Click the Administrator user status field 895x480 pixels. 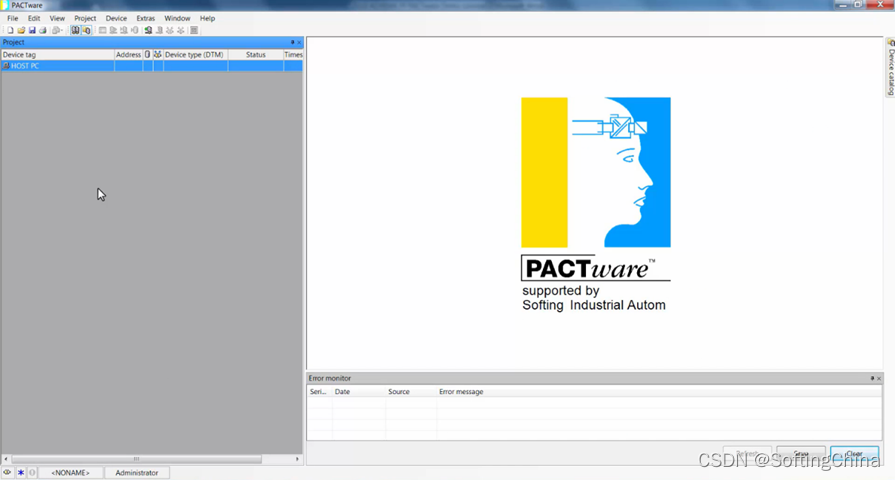136,473
